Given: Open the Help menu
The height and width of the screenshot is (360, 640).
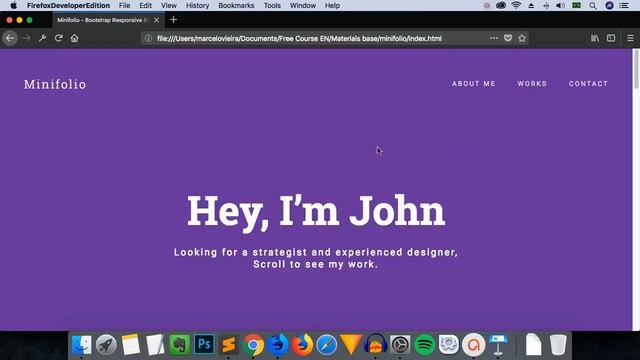Looking at the screenshot, I should 332,5.
